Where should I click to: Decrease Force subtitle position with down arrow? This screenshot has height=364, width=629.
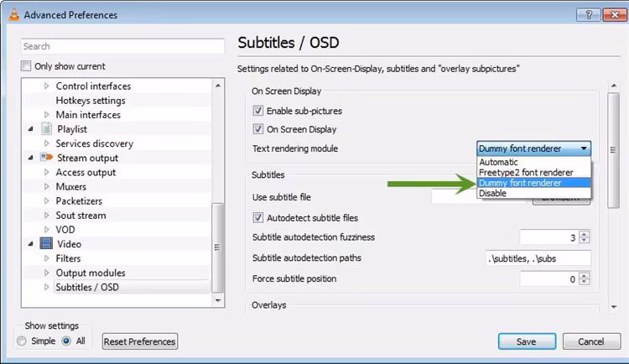pyautogui.click(x=585, y=282)
